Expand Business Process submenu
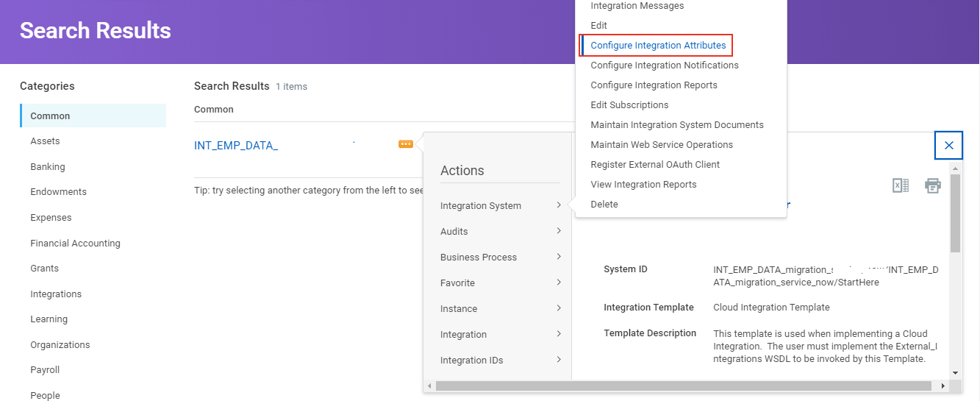This screenshot has width=980, height=401. coord(500,258)
